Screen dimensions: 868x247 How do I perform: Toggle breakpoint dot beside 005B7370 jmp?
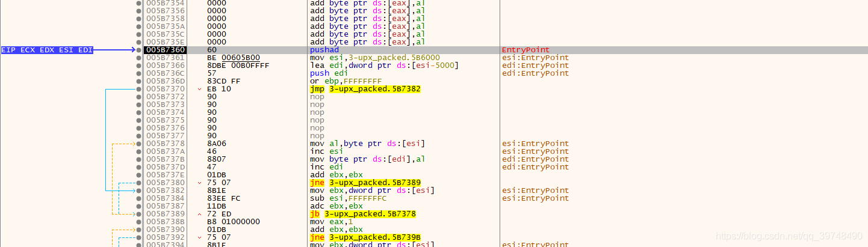click(140, 89)
